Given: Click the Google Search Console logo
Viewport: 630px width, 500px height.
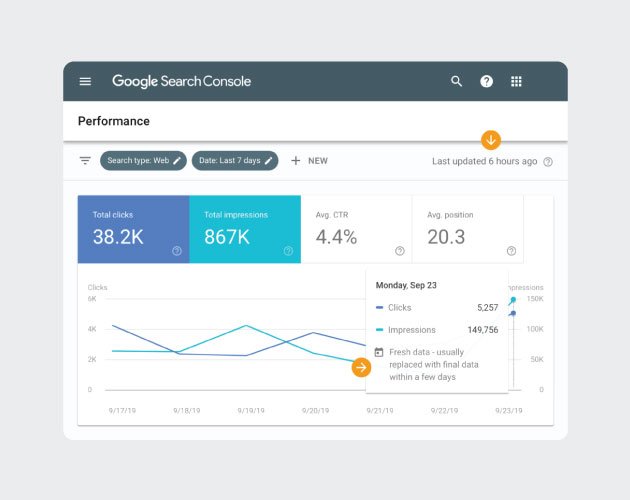Looking at the screenshot, I should (x=182, y=81).
